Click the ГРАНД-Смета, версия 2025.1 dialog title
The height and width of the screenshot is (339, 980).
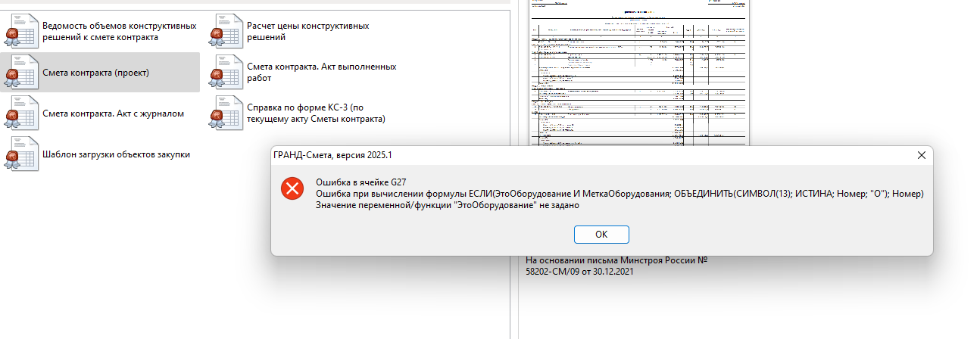point(332,155)
